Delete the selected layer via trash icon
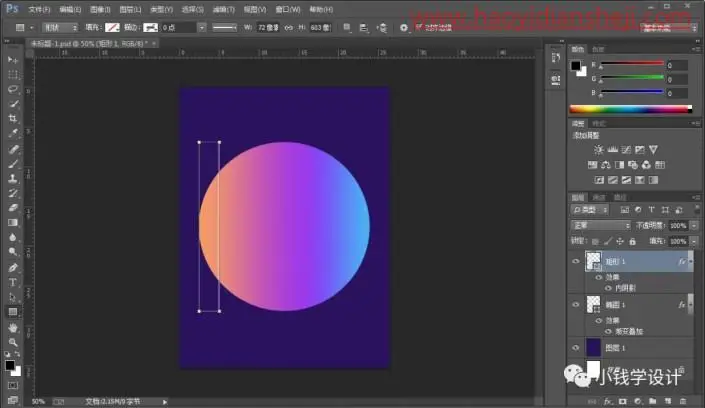This screenshot has height=408, width=705. pyautogui.click(x=683, y=401)
